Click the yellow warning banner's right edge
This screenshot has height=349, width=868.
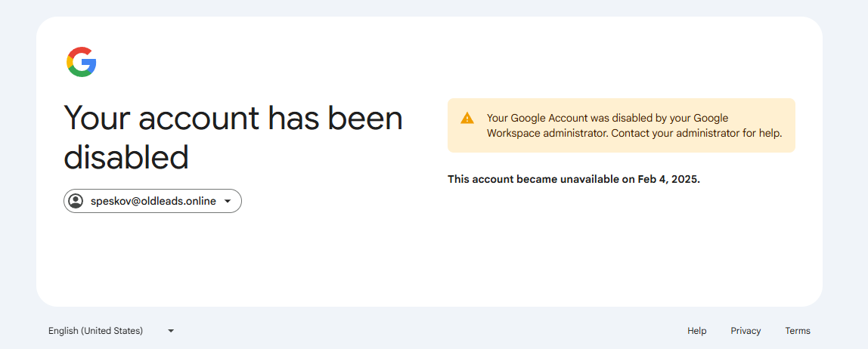[789, 125]
